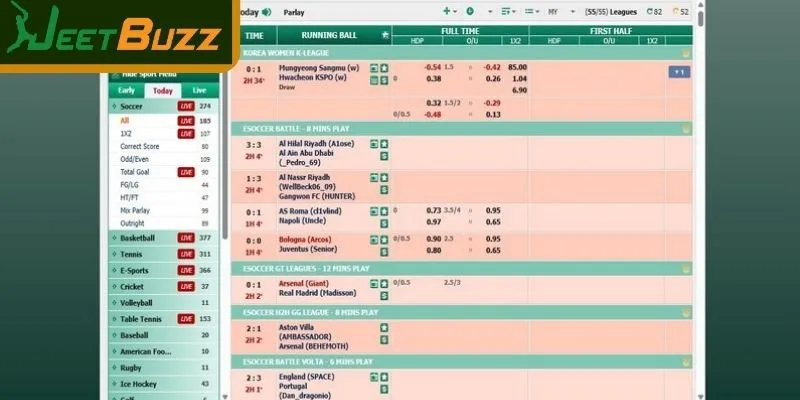Click the LIVE badge next to Table Tennis
This screenshot has width=800, height=400.
(x=186, y=319)
